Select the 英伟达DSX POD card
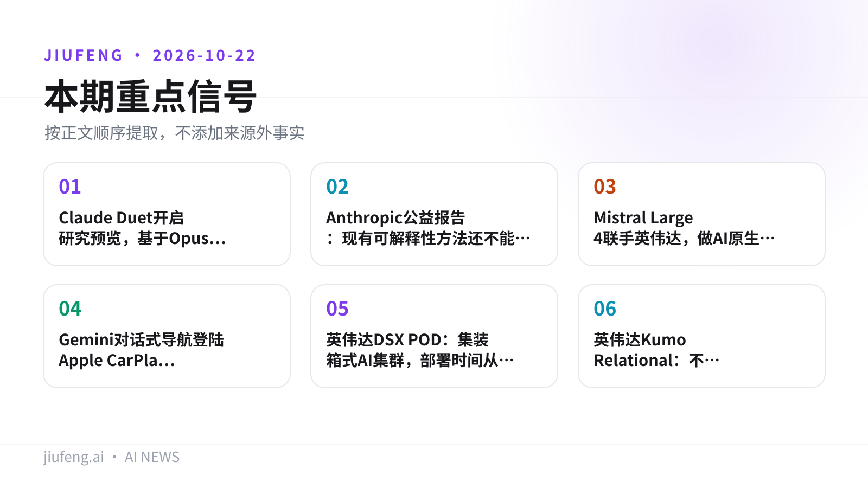 434,336
